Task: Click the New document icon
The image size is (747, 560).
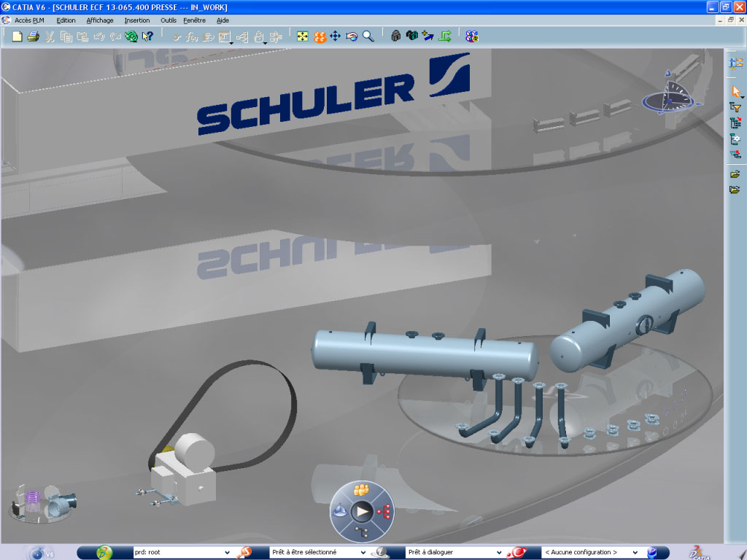Action: (18, 36)
